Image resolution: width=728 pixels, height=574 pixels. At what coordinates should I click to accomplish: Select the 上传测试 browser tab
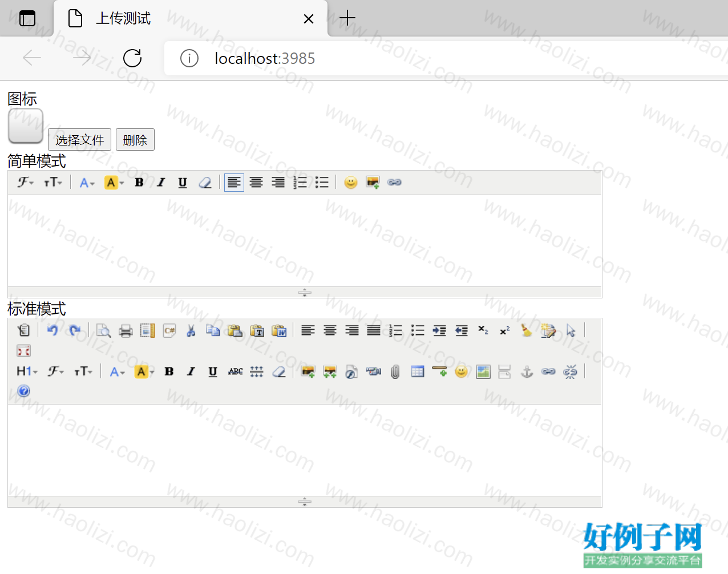191,18
